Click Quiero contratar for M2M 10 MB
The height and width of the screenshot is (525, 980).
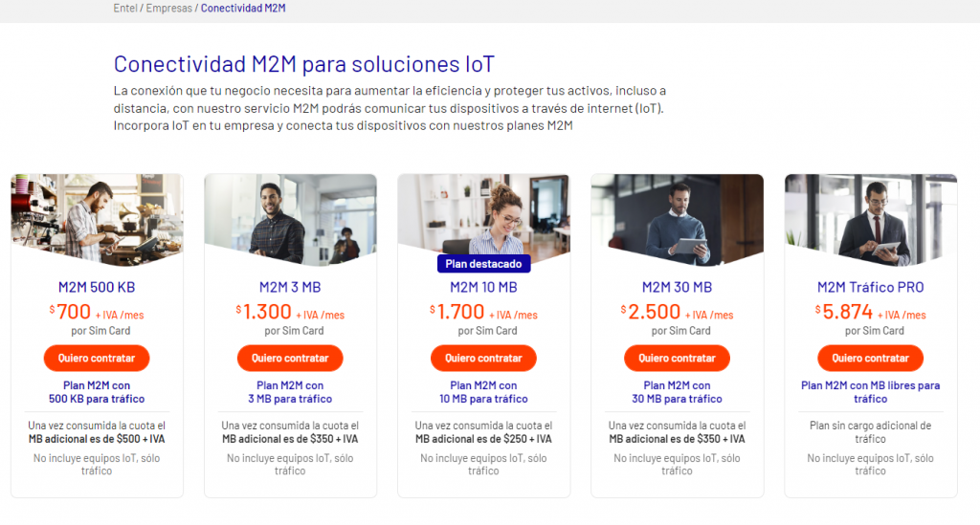(x=483, y=359)
